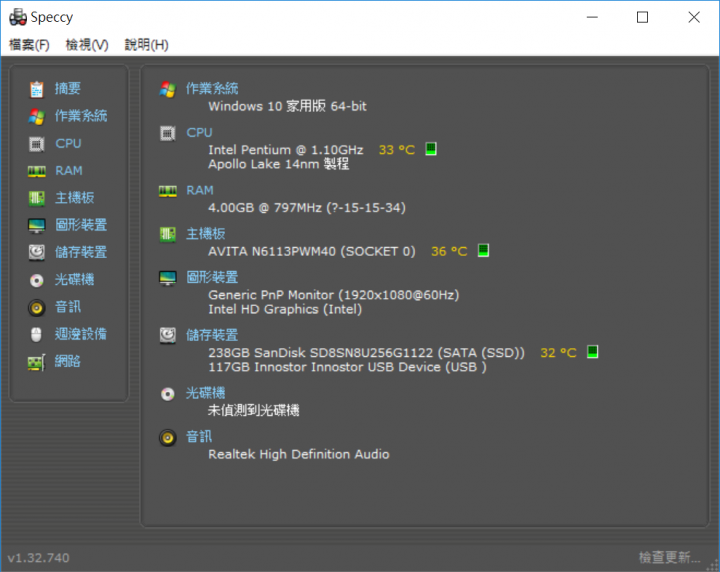Click the CPU temperature 33 °C value
Image resolution: width=720 pixels, height=572 pixels.
click(397, 150)
